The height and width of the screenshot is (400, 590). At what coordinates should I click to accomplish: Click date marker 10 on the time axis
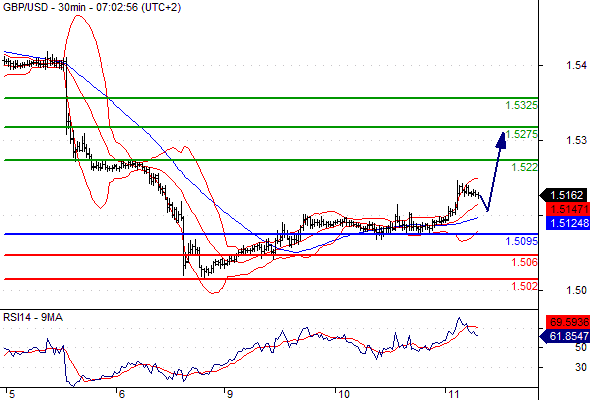click(x=344, y=394)
